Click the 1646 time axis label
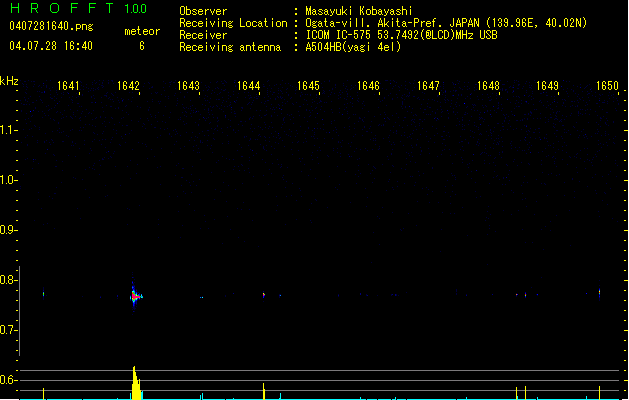Viewport: 629px width, 400px height. (368, 86)
